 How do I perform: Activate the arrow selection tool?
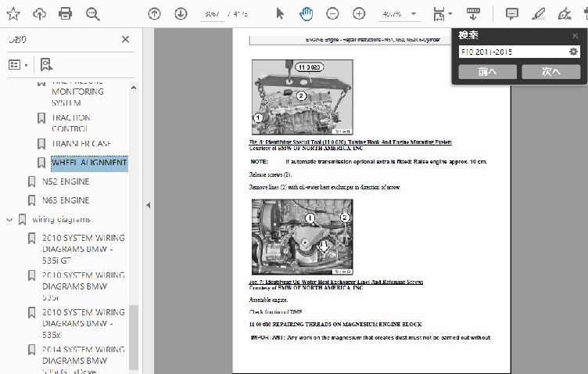coord(280,13)
